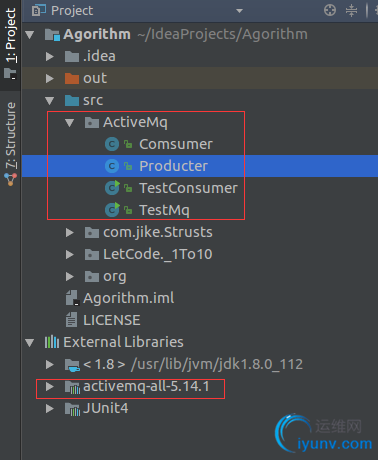
Task: Collapse the ActiveMq package
Action: coord(70,123)
